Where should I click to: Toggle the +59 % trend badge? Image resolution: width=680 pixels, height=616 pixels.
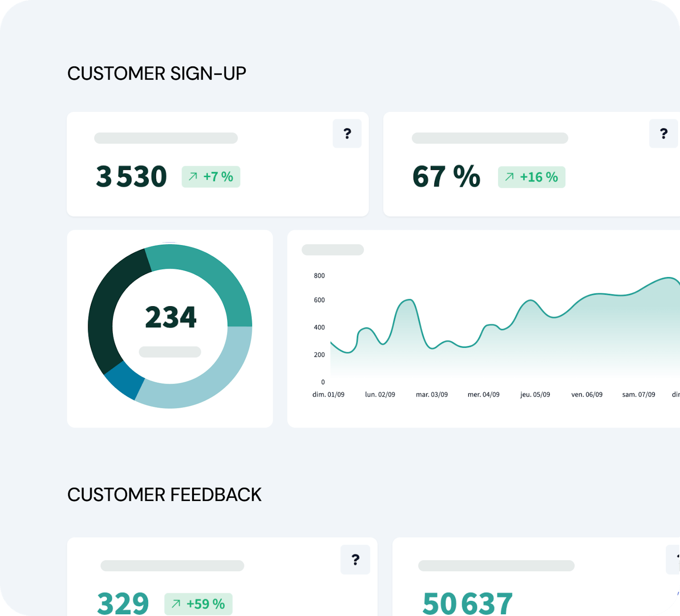(x=198, y=603)
